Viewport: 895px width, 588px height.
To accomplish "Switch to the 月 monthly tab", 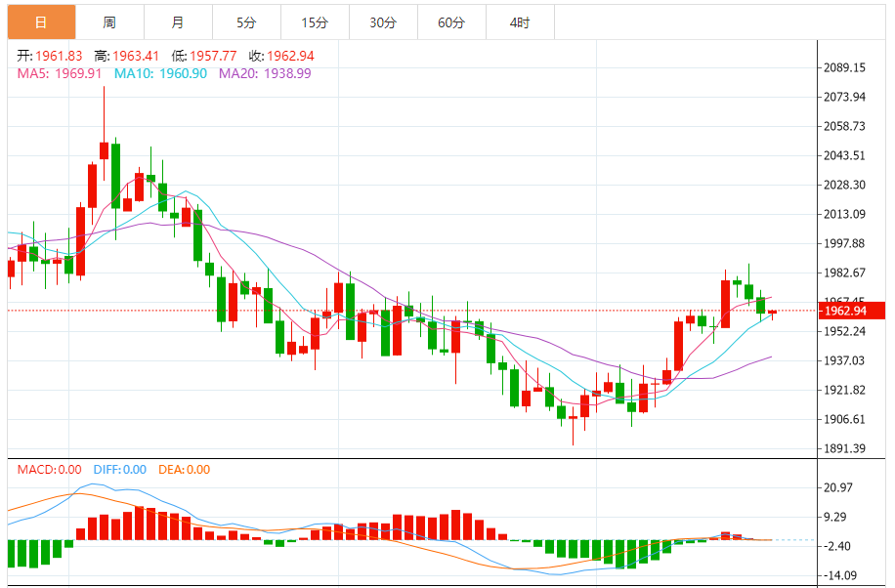I will (178, 22).
